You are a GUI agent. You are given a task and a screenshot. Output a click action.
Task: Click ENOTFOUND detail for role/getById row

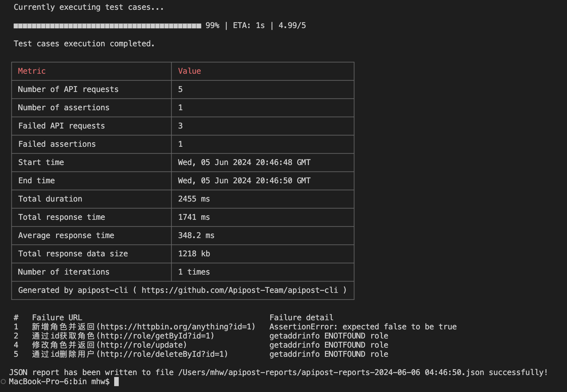[x=329, y=336]
